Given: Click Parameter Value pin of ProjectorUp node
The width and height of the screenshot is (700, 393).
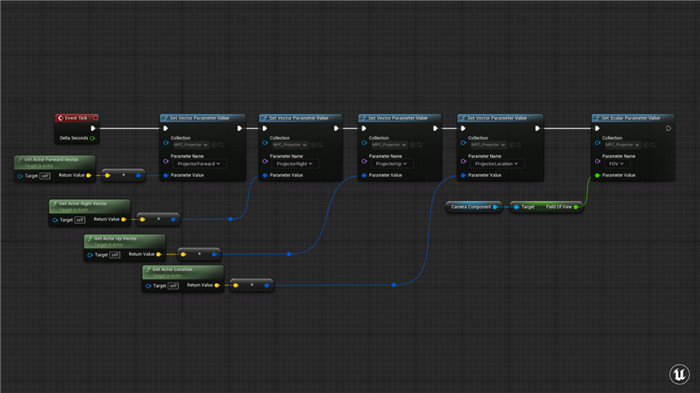Looking at the screenshot, I should tap(364, 175).
